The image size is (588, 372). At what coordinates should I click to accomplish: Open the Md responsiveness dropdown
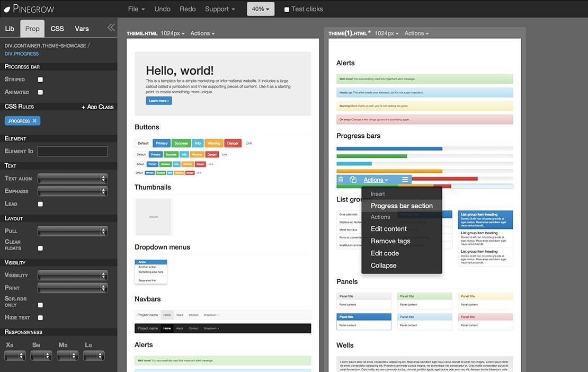(67, 356)
